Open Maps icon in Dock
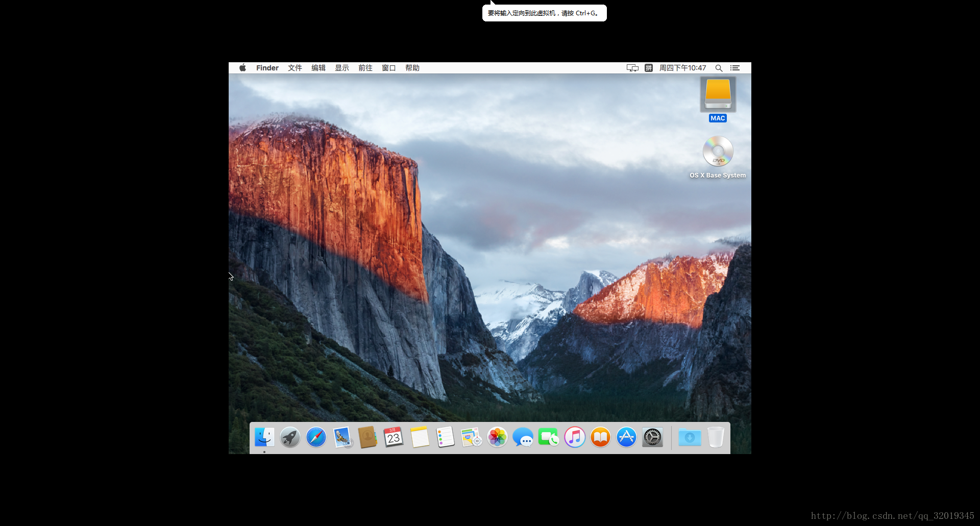Screen dimensions: 980x526 (x=471, y=437)
